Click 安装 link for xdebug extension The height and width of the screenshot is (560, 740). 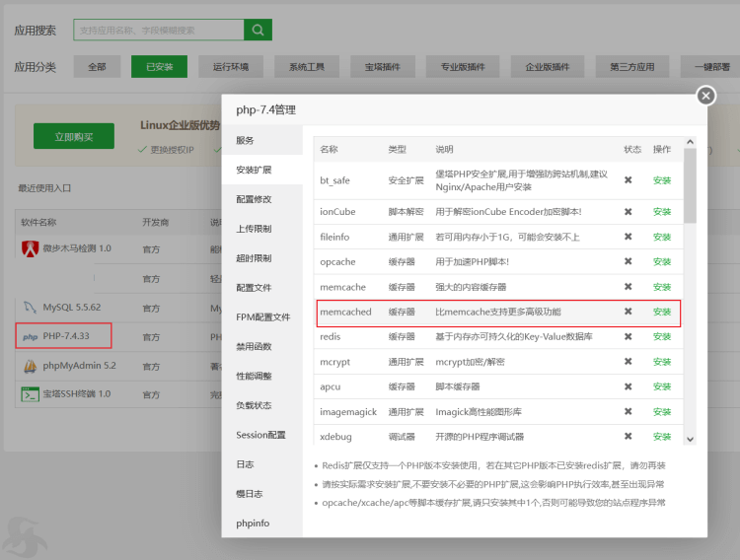tap(662, 437)
